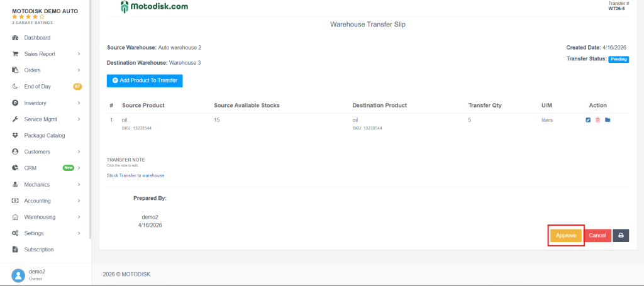Click the Dashboard gauge icon in sidebar
The height and width of the screenshot is (286, 644).
click(15, 38)
